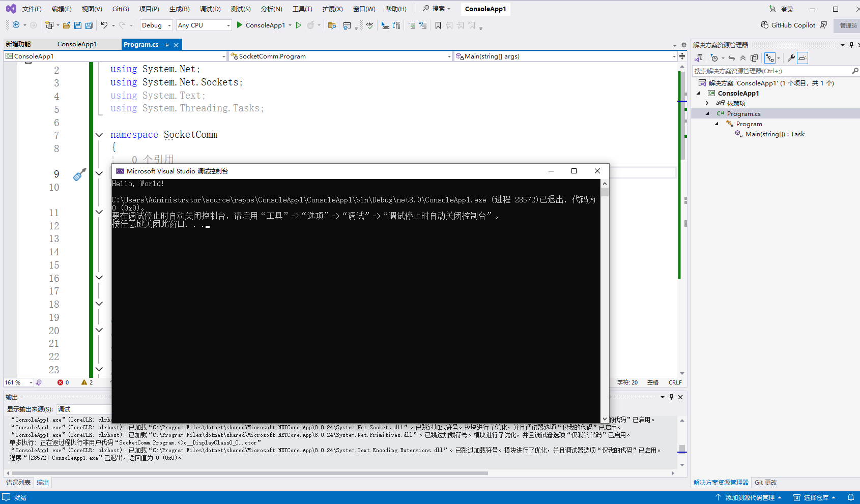
Task: Click the error count indicator showing 0
Action: click(x=63, y=382)
